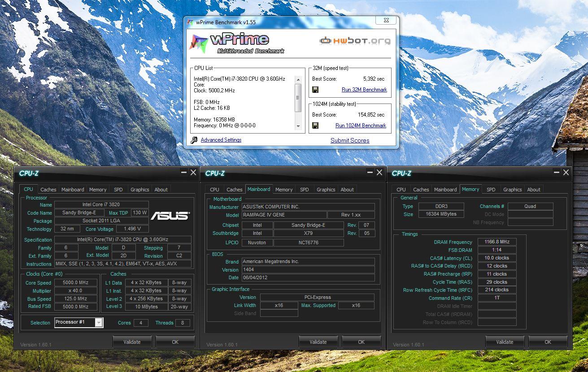Click the wrench icon next to Advanced Settings
The height and width of the screenshot is (372, 588).
pos(194,140)
